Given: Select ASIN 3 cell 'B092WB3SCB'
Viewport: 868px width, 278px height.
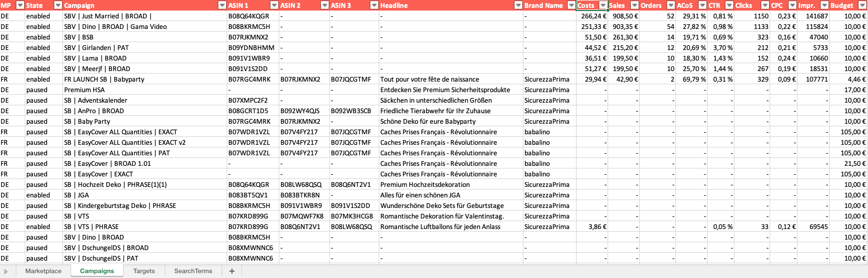Looking at the screenshot, I should 354,111.
